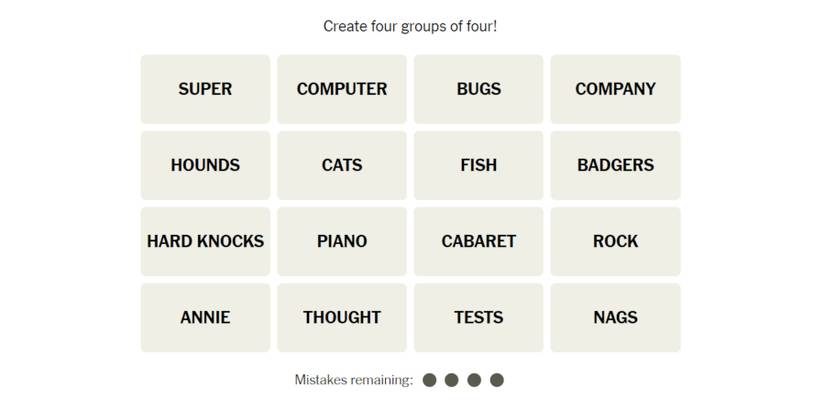The image size is (825, 413).
Task: Pick the HARD KNOCKS tile
Action: [x=205, y=241]
